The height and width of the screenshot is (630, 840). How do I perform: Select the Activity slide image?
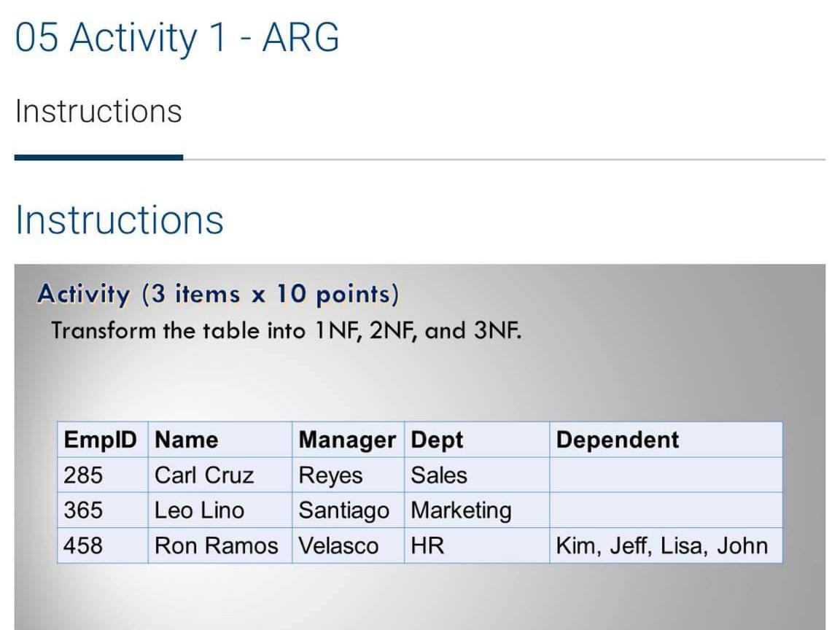click(x=419, y=447)
